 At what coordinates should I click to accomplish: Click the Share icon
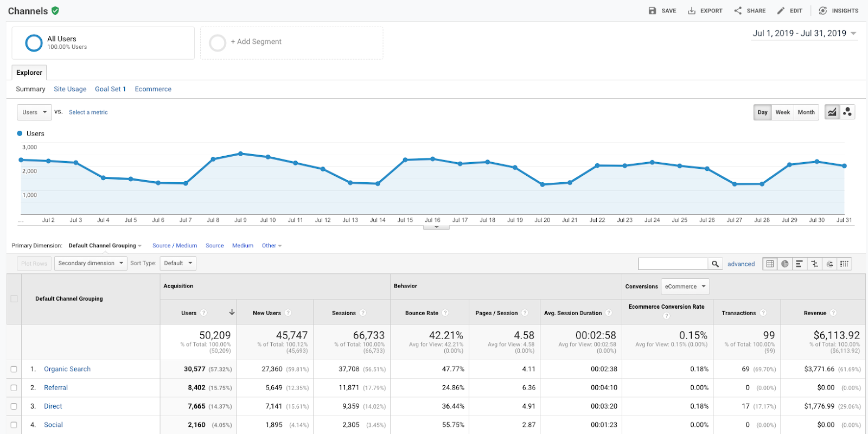[738, 10]
